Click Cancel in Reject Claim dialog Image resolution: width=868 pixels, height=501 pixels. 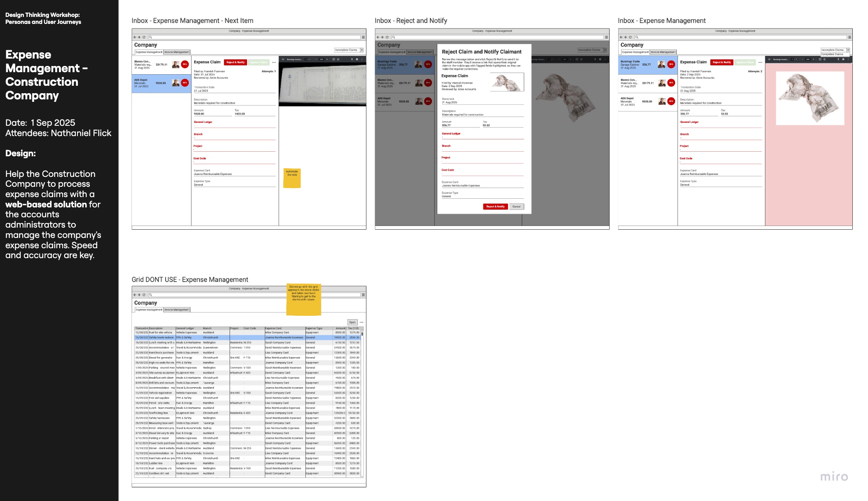pos(516,207)
